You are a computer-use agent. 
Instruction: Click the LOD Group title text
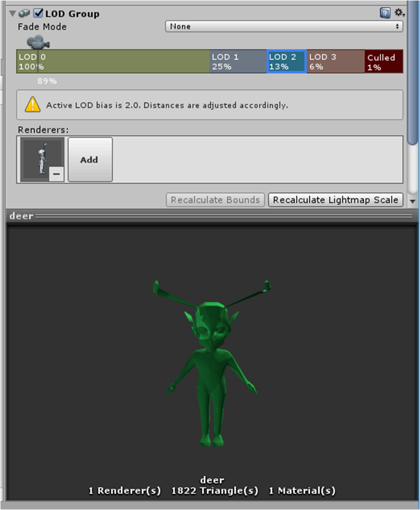pos(72,14)
